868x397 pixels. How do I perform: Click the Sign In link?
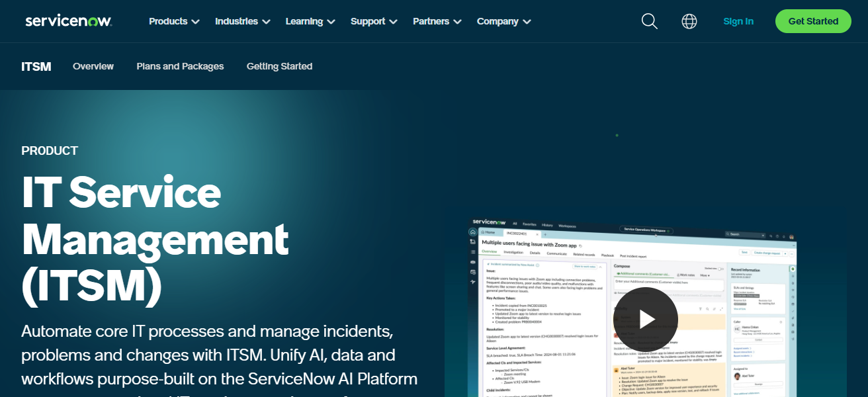coord(738,21)
